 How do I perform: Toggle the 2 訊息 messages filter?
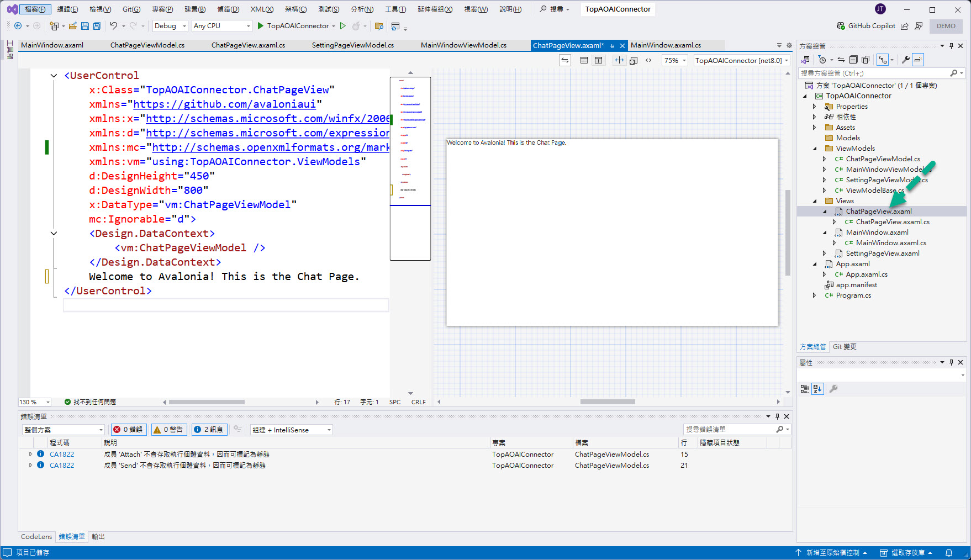pos(209,430)
